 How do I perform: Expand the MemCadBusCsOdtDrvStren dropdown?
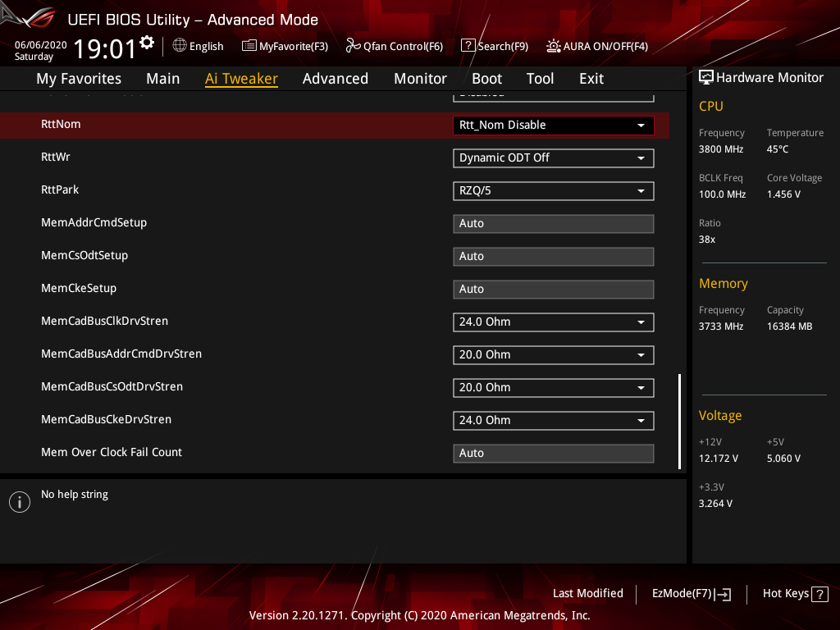[x=554, y=387]
